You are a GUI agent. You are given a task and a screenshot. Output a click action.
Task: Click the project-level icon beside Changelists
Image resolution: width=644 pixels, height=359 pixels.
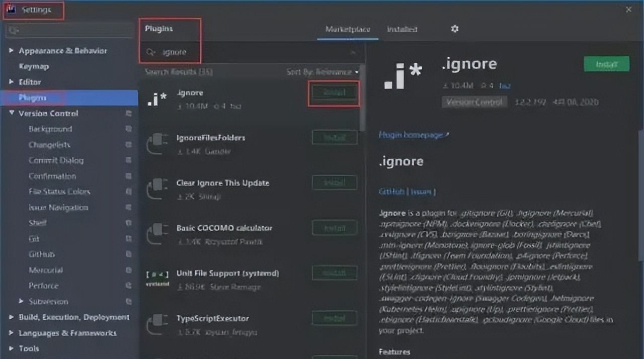[129, 145]
